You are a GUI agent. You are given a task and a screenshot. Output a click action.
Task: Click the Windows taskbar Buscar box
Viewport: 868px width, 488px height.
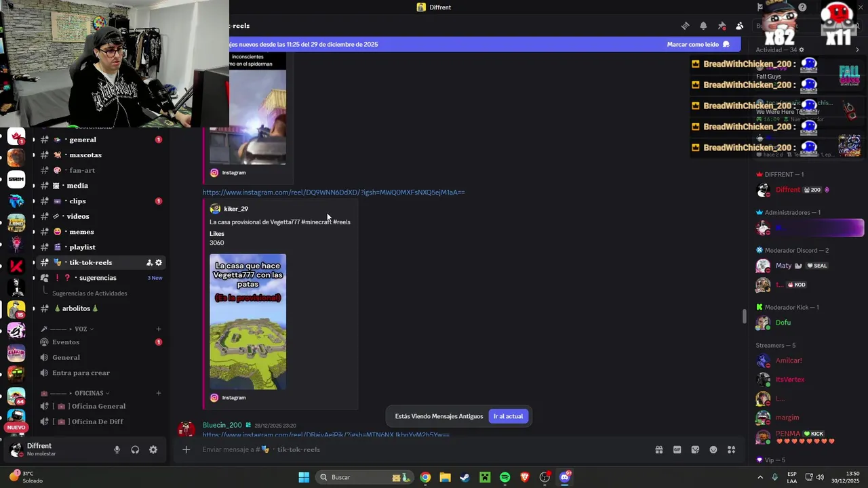click(365, 477)
